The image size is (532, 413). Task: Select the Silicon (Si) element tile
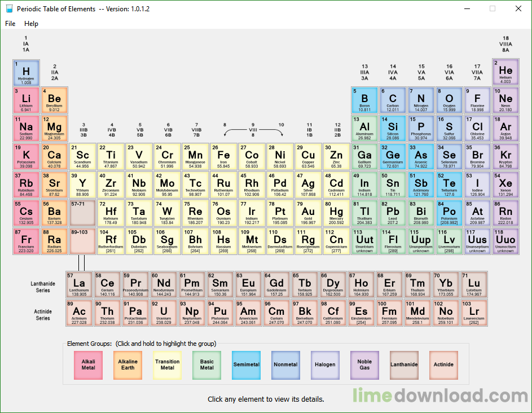pos(393,128)
